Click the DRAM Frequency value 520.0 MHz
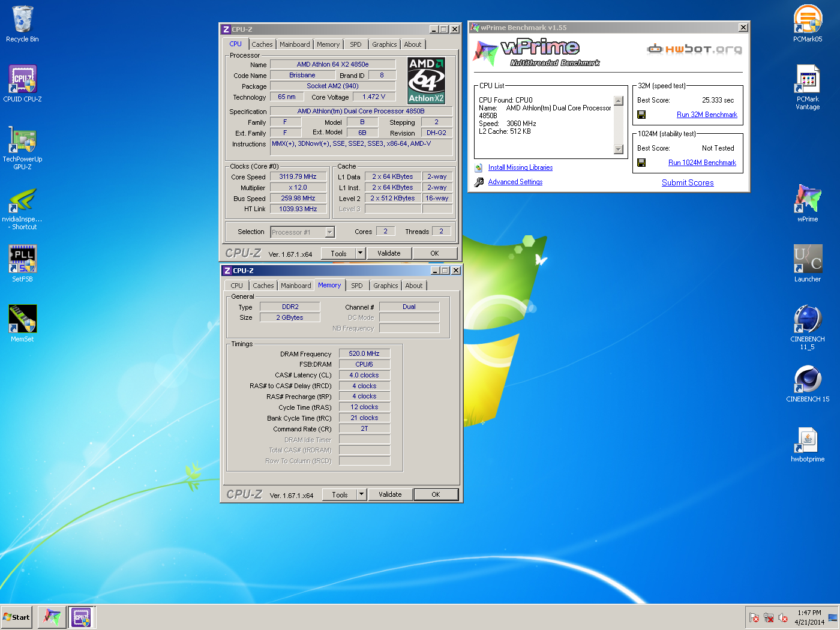 tap(364, 353)
